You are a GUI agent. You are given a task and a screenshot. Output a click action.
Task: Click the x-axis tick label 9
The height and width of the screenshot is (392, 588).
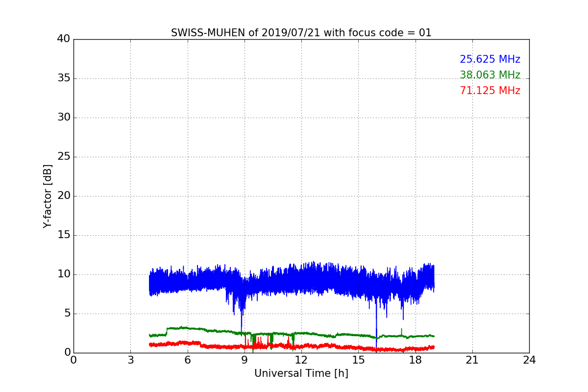point(245,360)
